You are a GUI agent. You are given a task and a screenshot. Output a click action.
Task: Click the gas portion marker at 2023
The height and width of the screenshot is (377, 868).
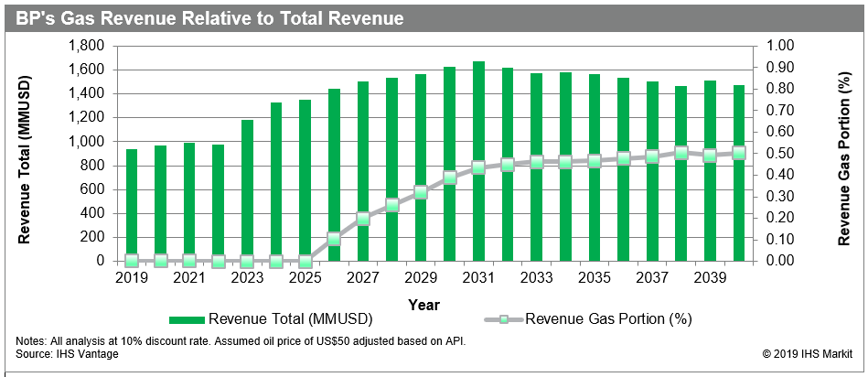pos(248,262)
